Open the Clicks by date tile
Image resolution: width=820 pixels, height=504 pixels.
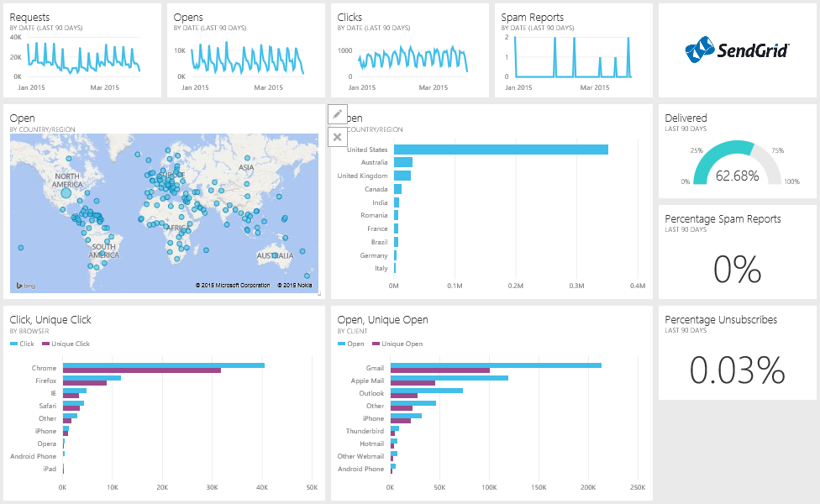(x=409, y=50)
